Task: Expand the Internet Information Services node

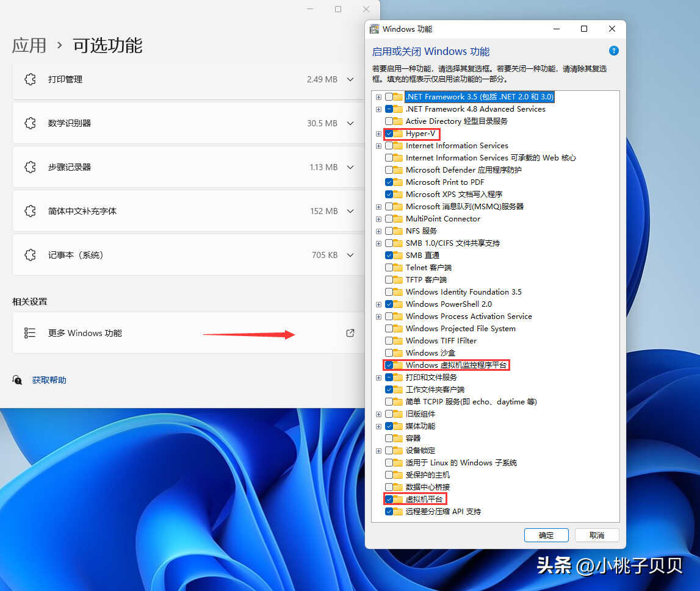Action: point(378,146)
